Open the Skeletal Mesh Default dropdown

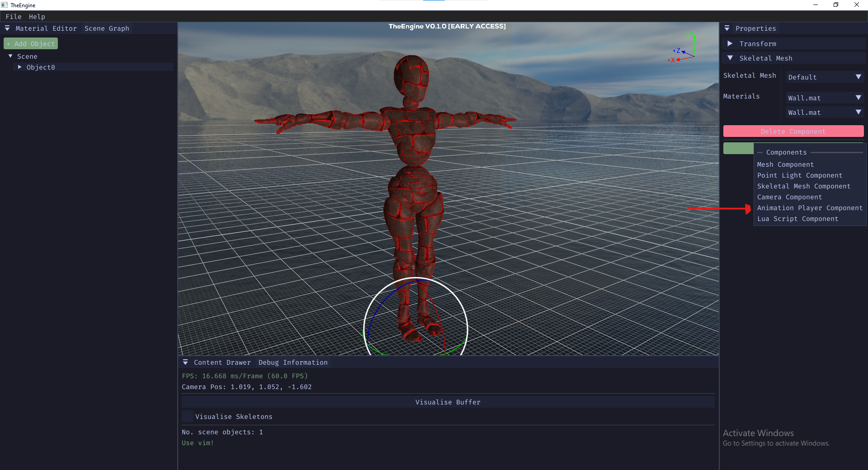click(825, 77)
